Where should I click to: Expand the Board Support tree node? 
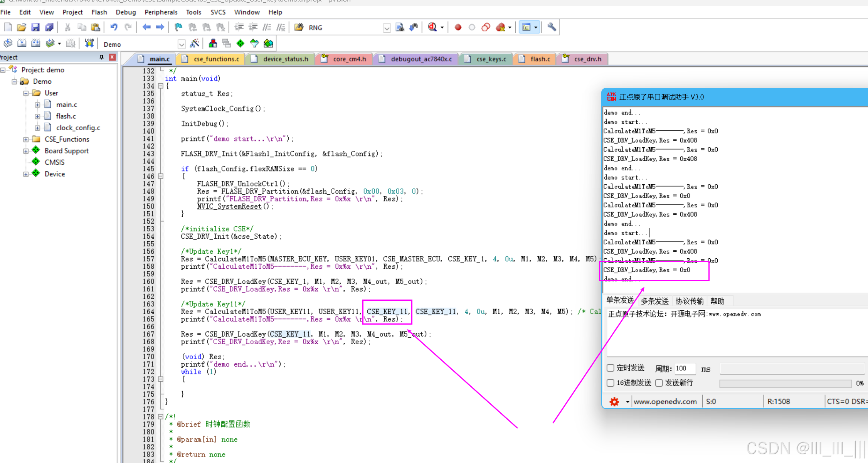pyautogui.click(x=26, y=151)
